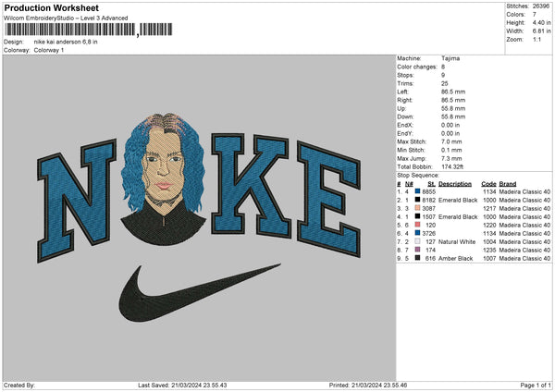This screenshot has width=555, height=392.
Task: Click the black swoosh in the design preview
Action: pyautogui.click(x=199, y=292)
